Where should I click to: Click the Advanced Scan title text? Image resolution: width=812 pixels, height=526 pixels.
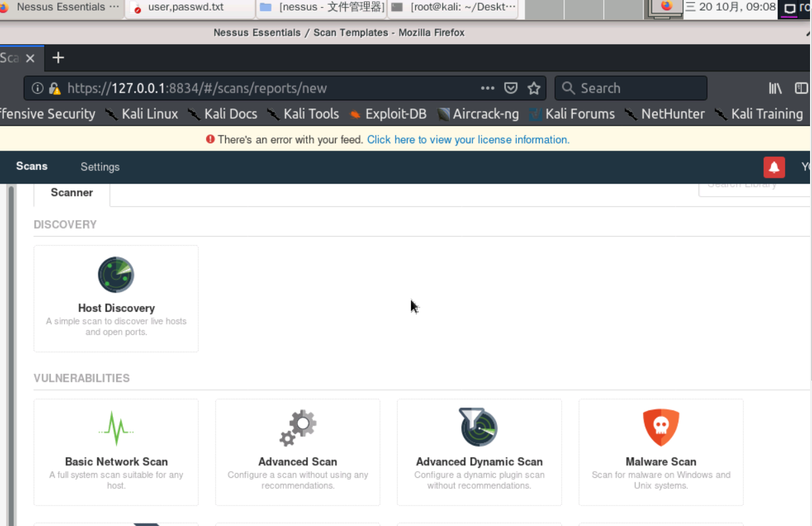coord(298,462)
